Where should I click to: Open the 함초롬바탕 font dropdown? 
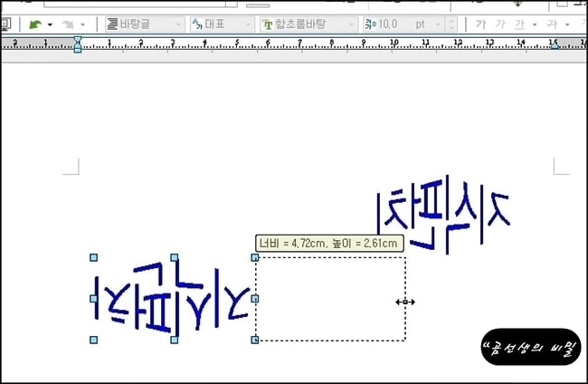coord(308,24)
